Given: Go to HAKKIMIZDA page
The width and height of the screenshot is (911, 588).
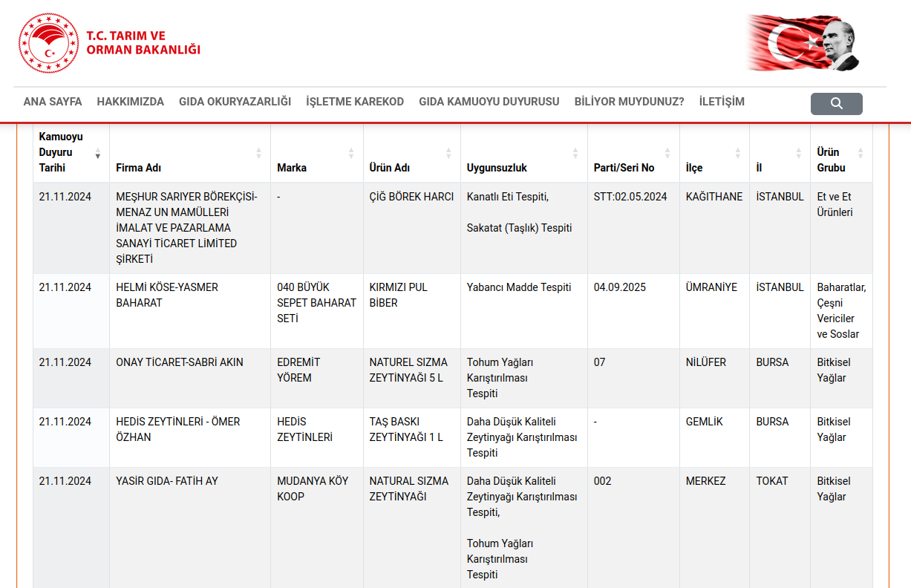Looking at the screenshot, I should 130,102.
